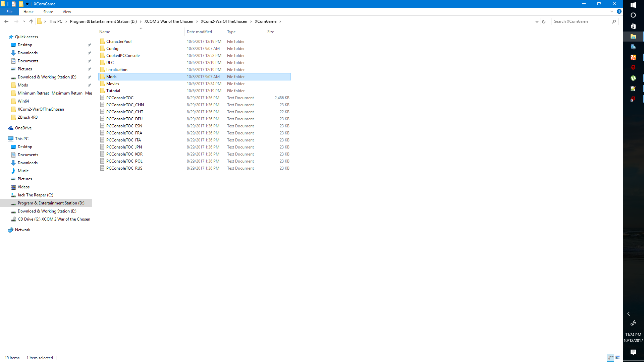
Task: Open Explorer help question mark icon
Action: pyautogui.click(x=619, y=11)
